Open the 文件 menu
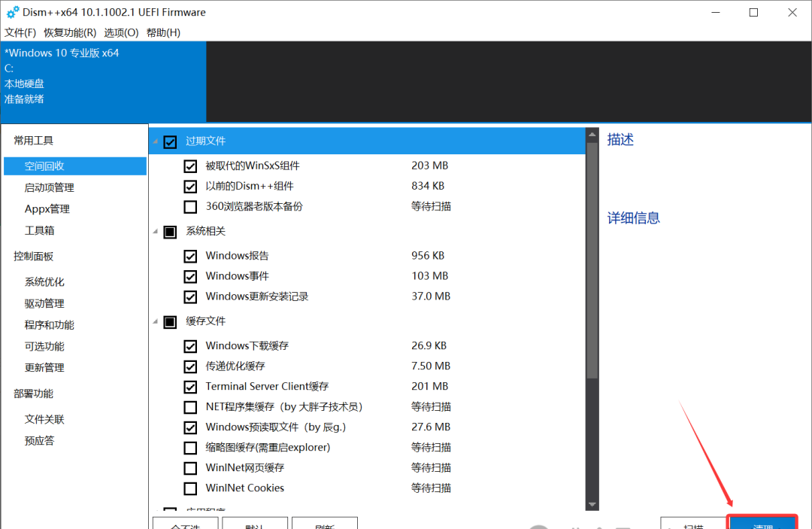Screen dimensions: 812x529 point(20,33)
